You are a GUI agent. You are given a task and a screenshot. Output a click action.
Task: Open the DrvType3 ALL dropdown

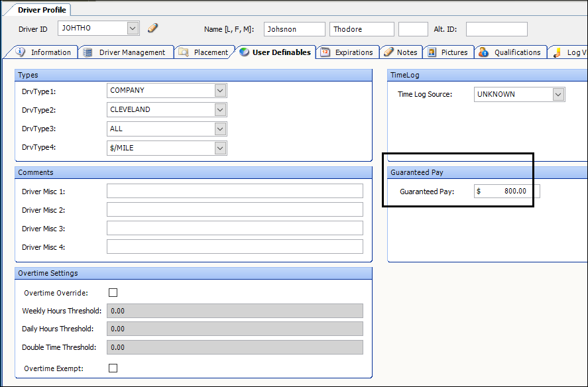(x=220, y=129)
